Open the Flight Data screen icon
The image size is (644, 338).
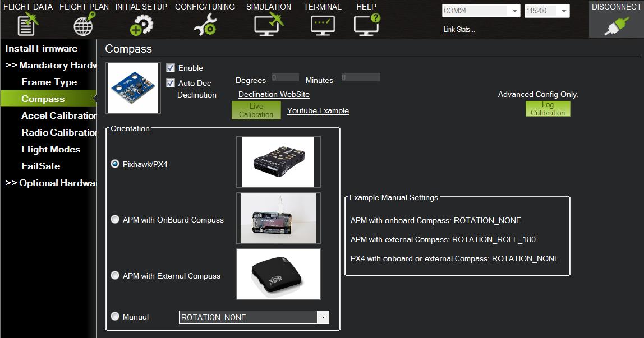click(x=27, y=25)
